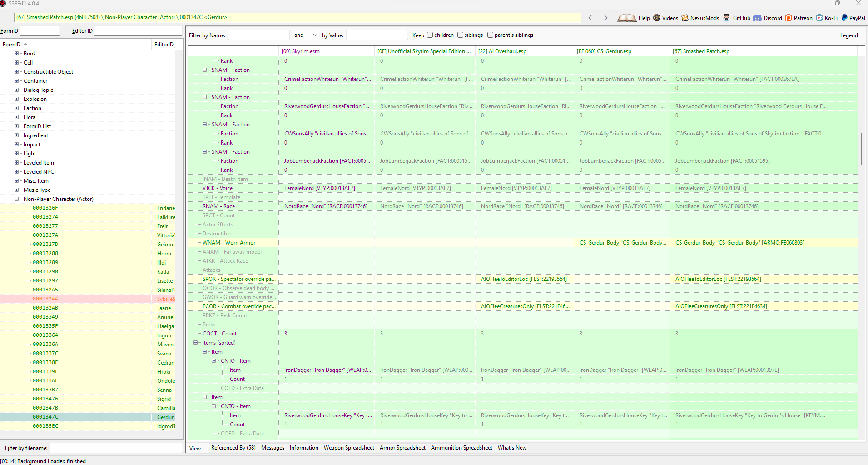Sort by the EditorID column header
Viewport: 868px width, 465px height.
[x=164, y=44]
